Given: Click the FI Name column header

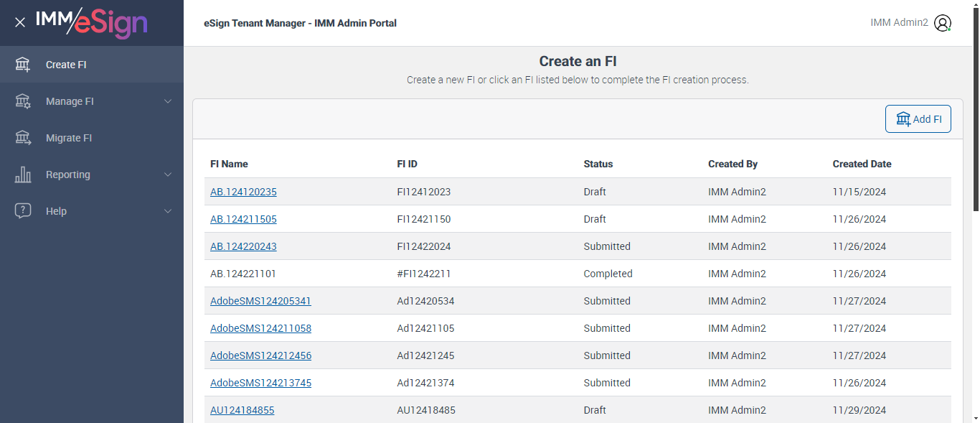Looking at the screenshot, I should pos(229,164).
